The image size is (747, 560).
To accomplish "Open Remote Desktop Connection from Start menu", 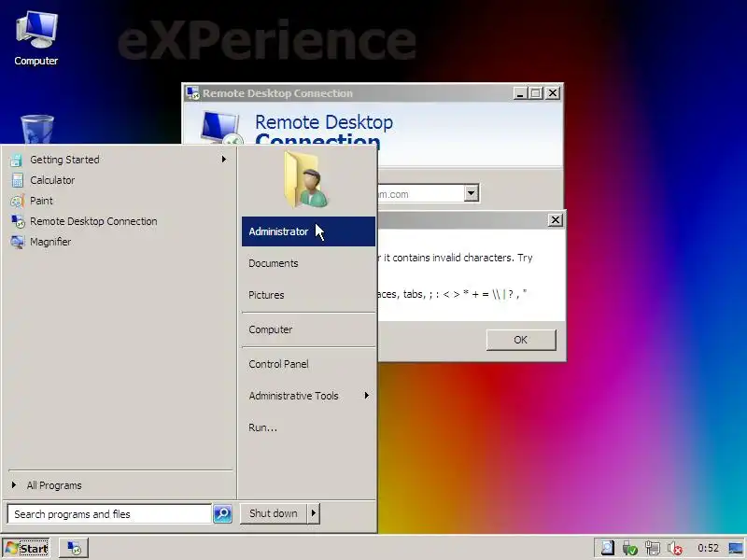I will (119, 221).
